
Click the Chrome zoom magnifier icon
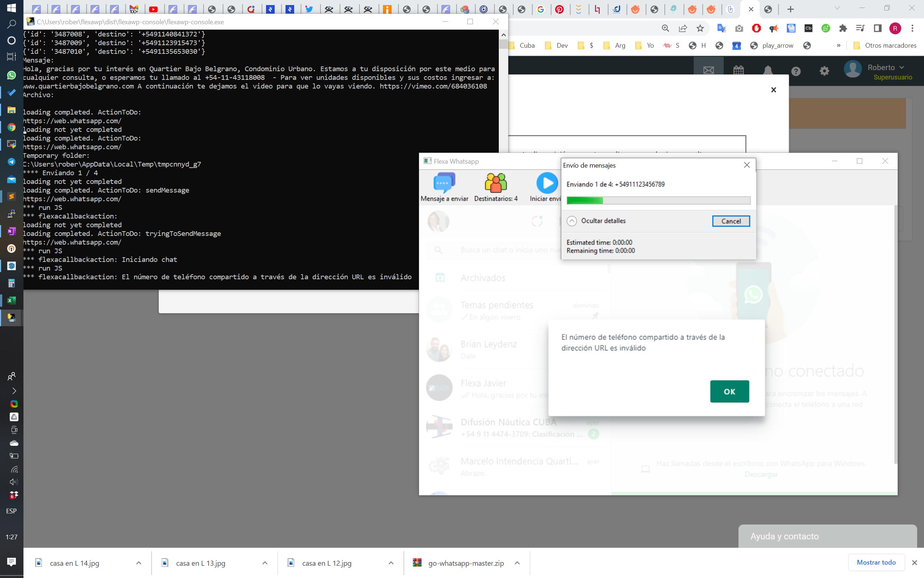(665, 28)
